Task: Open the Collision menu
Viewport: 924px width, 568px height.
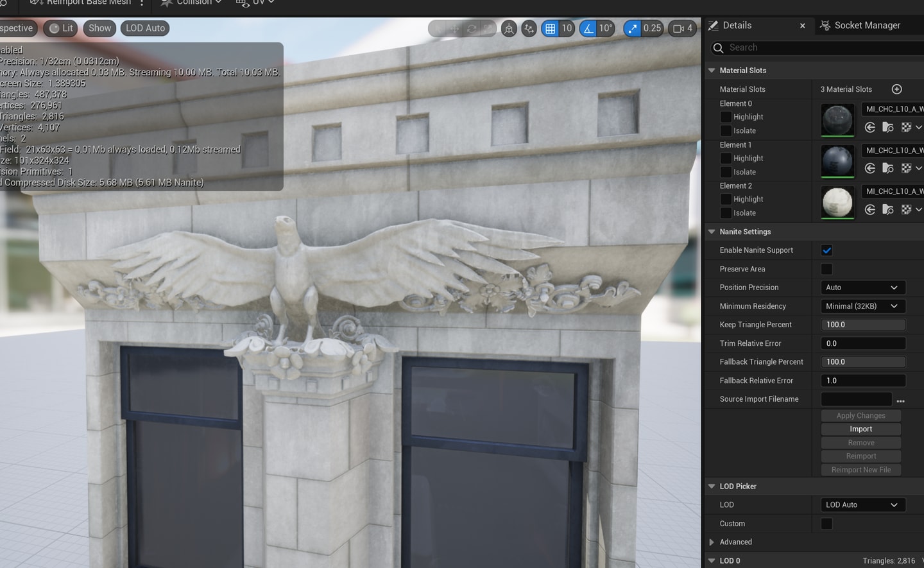Action: (191, 3)
